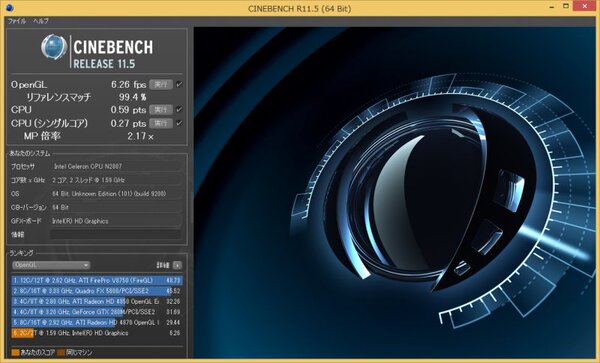Image resolution: width=600 pixels, height=363 pixels.
Task: Expand ranking details next to 詳細
Action: click(x=177, y=265)
